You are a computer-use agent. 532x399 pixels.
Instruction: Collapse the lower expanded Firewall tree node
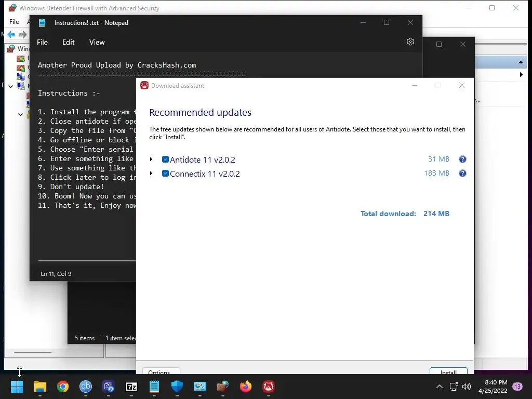20,114
